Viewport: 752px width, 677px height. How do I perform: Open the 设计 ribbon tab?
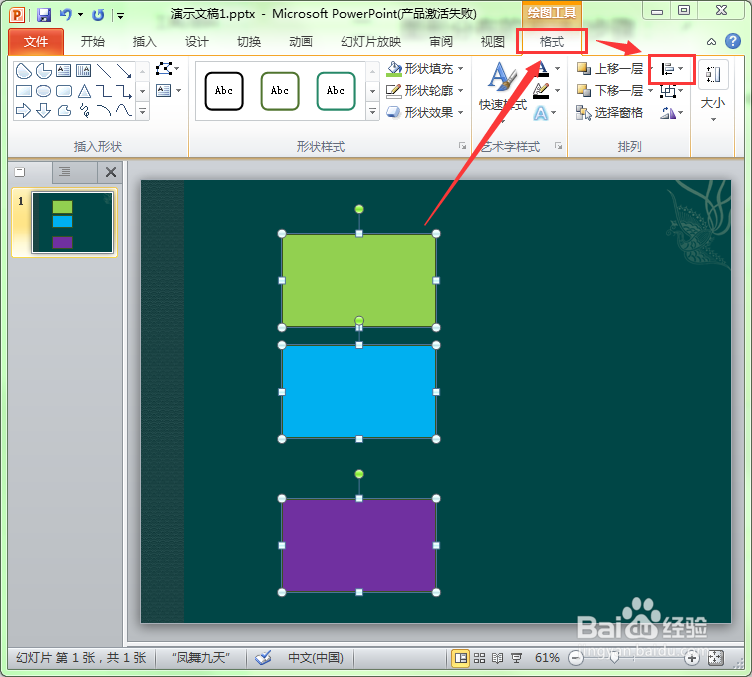(x=197, y=42)
